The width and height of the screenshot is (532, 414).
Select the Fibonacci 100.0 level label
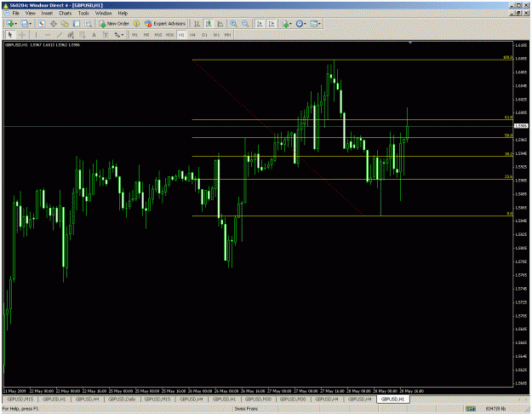(507, 57)
